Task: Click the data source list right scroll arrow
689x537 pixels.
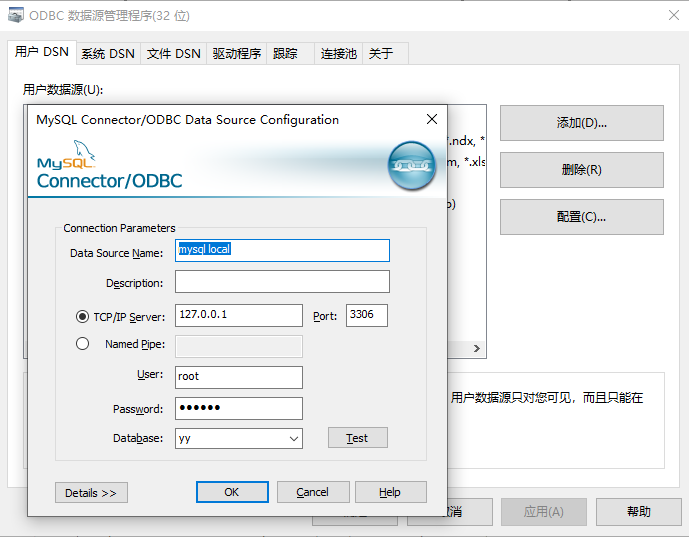Action: [x=477, y=348]
